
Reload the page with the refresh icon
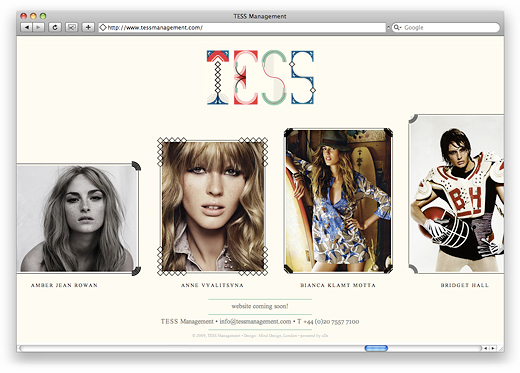[x=55, y=27]
